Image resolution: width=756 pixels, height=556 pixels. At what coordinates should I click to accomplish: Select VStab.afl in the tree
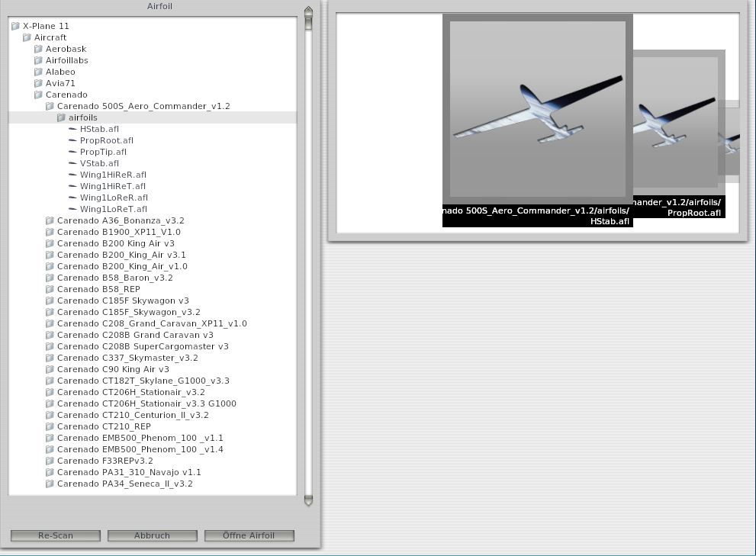[99, 163]
